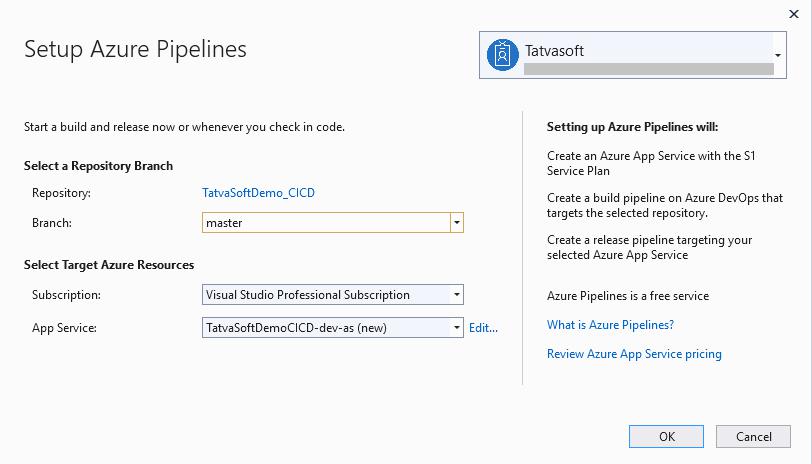Click the App Service: label
Viewport: 812px width, 464px height.
coord(64,328)
